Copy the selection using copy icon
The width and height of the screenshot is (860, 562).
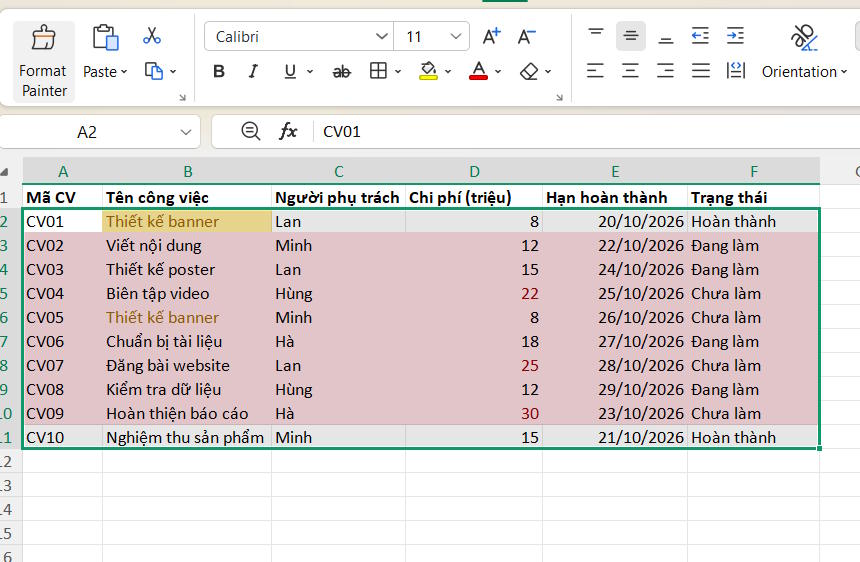(154, 71)
